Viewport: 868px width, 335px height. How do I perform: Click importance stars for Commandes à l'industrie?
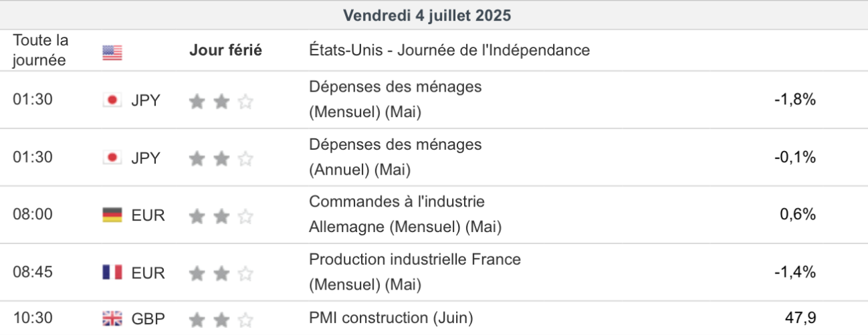tap(221, 216)
